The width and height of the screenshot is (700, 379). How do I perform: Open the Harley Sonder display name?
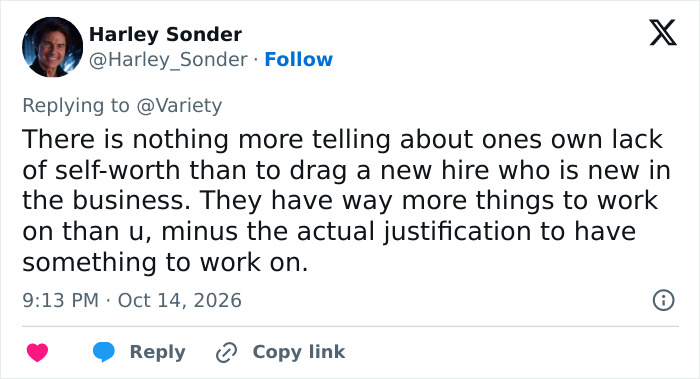pyautogui.click(x=165, y=34)
